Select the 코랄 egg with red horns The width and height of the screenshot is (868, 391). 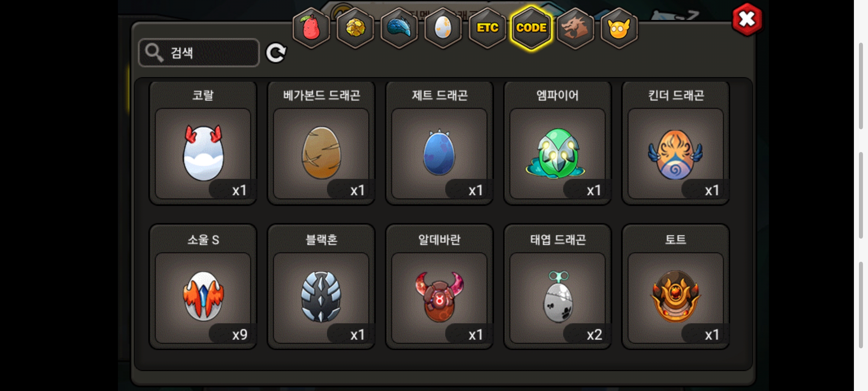point(203,143)
